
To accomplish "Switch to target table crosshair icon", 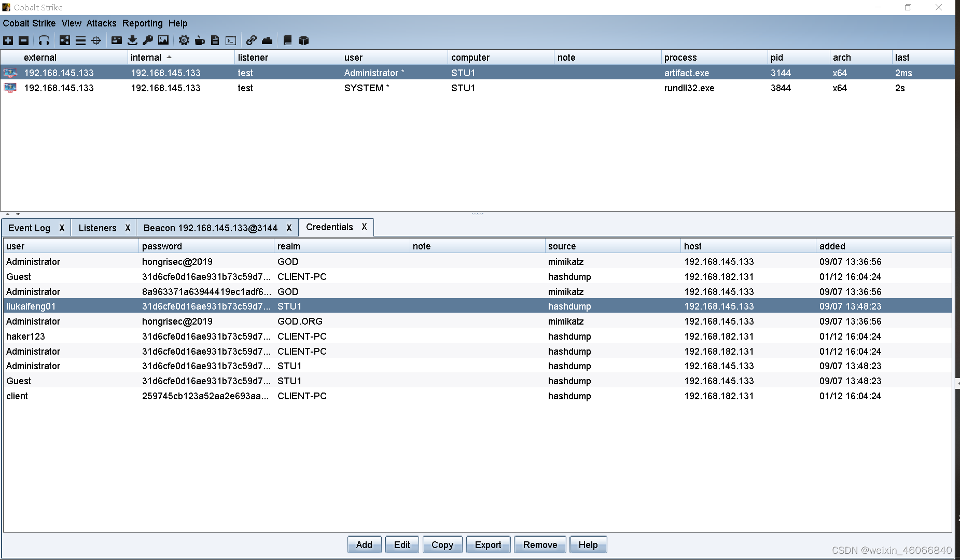I will (96, 40).
